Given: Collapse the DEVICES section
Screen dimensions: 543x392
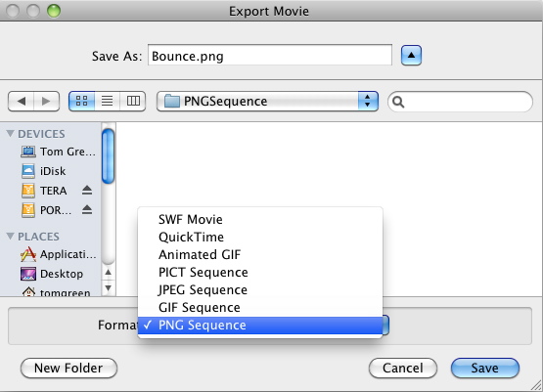Looking at the screenshot, I should point(11,134).
